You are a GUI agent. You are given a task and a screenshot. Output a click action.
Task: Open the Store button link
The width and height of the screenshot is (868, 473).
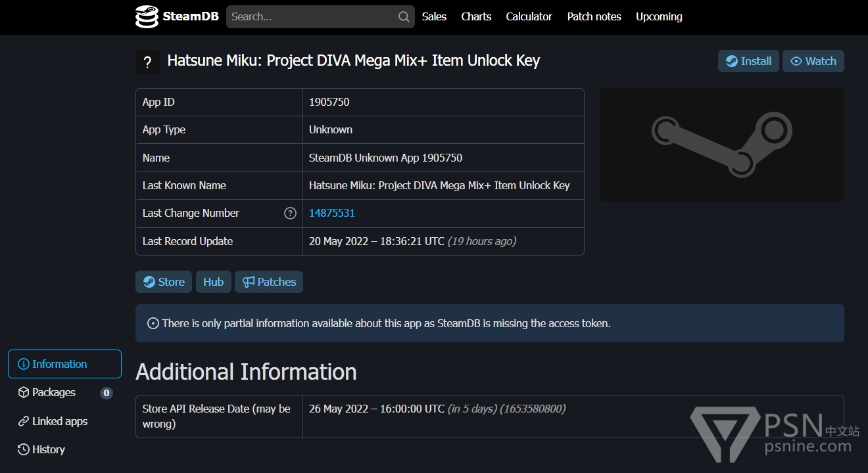[164, 282]
